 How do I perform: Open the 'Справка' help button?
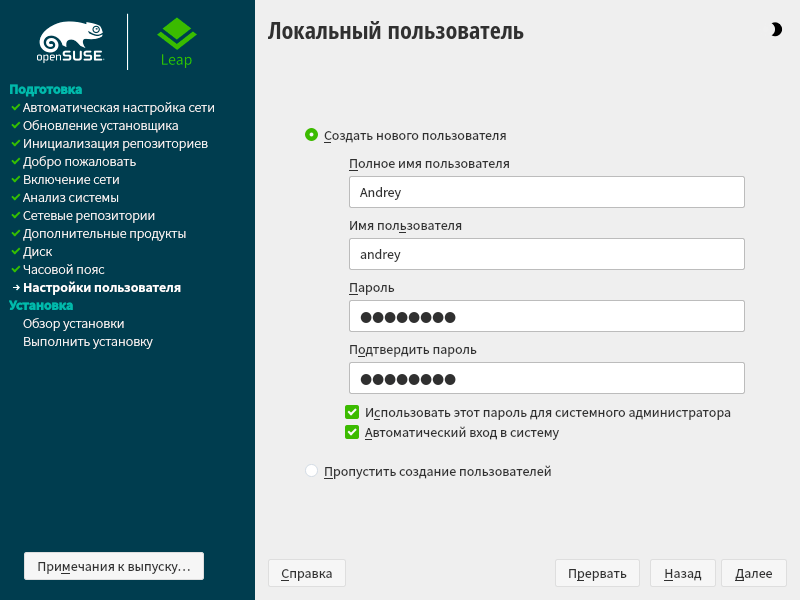[x=307, y=573]
